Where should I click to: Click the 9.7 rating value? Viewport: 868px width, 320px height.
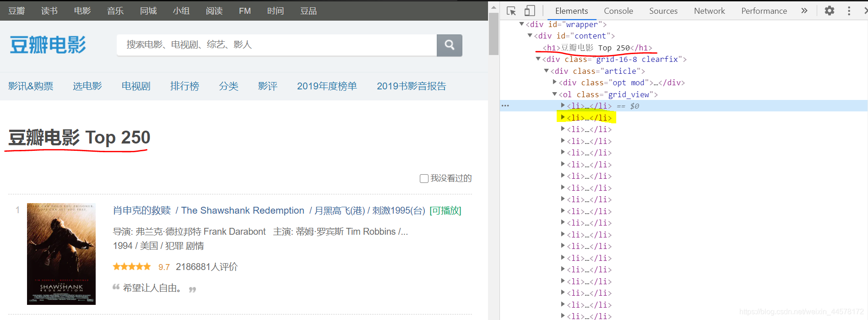(164, 267)
